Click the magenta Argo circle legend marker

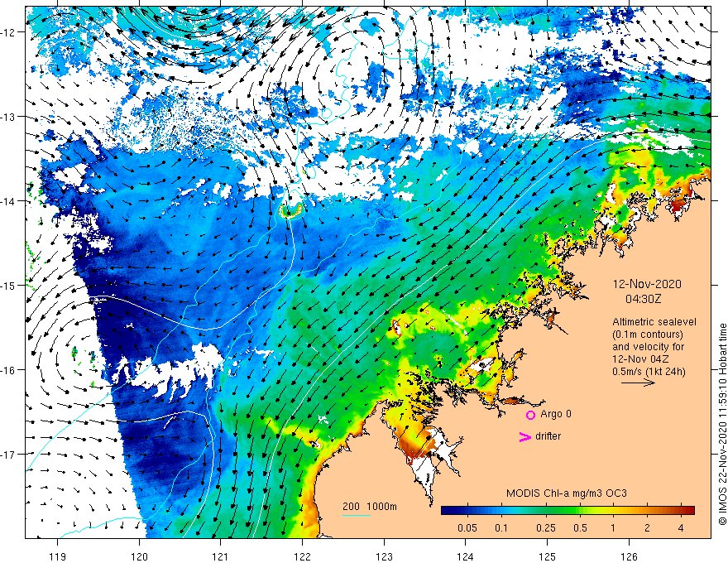[x=530, y=415]
